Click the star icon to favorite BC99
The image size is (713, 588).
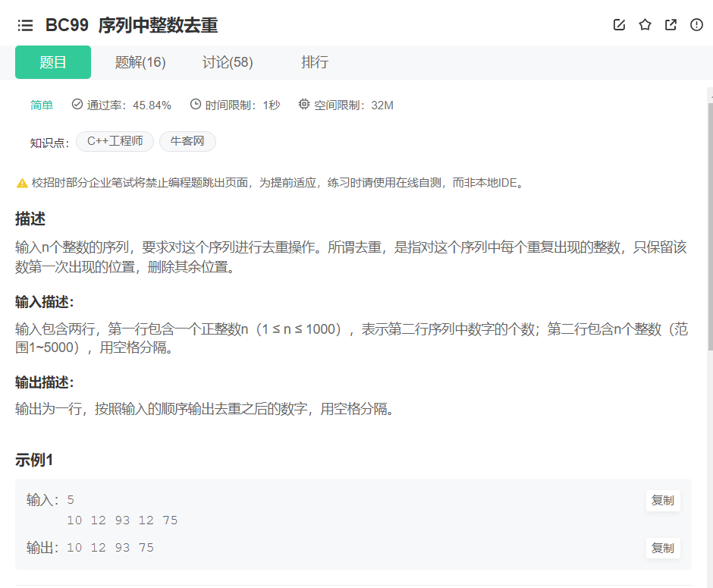click(x=645, y=24)
